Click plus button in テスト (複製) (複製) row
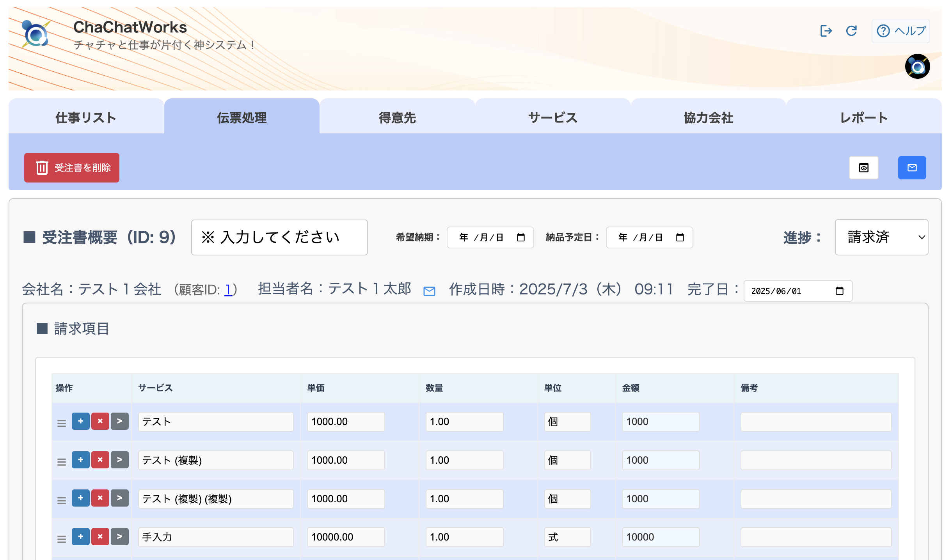Screen dimensions: 952x560 (x=81, y=498)
